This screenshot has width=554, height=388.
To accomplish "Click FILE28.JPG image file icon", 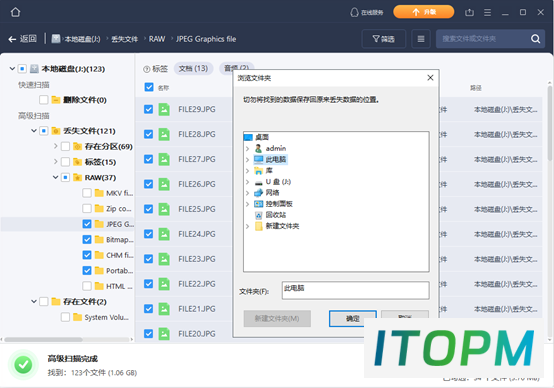I will (164, 134).
